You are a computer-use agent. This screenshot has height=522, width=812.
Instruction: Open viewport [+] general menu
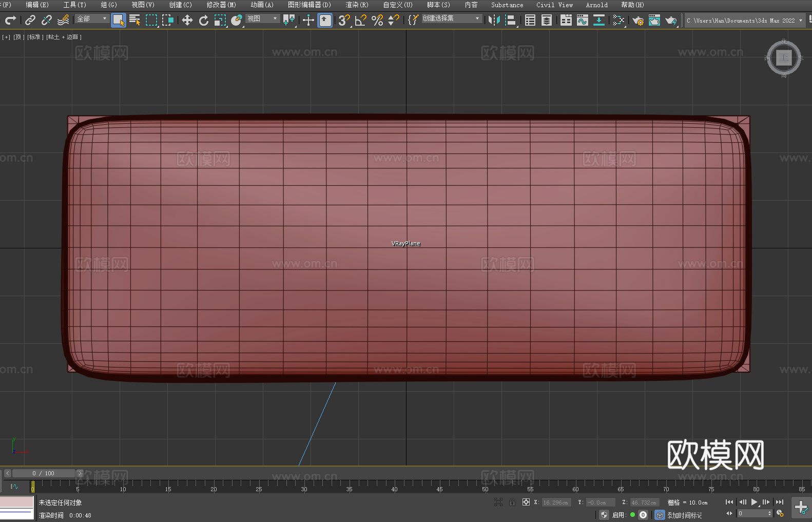click(x=6, y=37)
